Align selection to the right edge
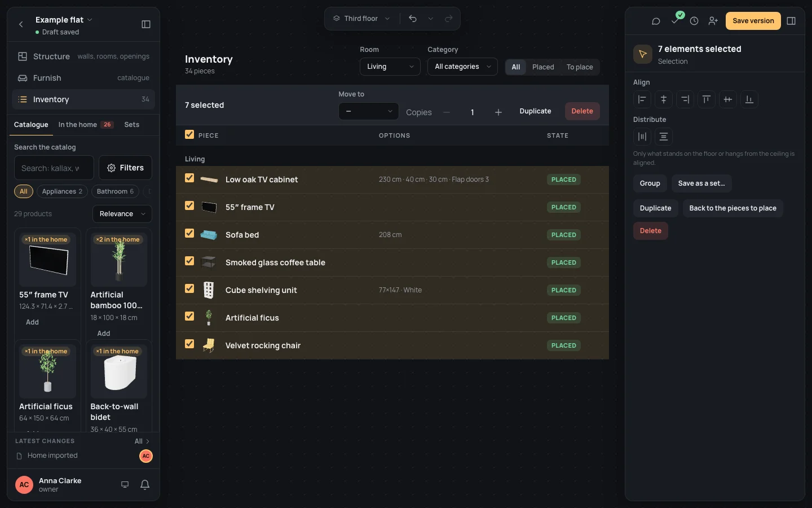The width and height of the screenshot is (812, 508). 685,99
